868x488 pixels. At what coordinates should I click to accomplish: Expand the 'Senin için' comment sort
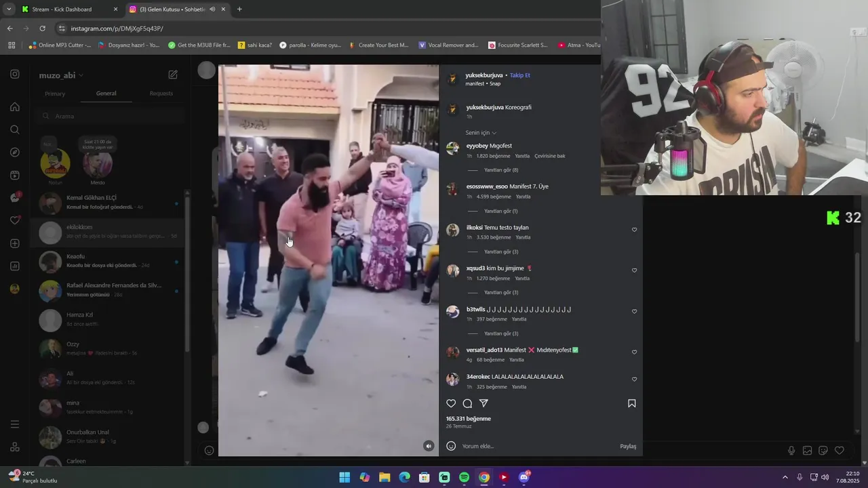tap(481, 133)
